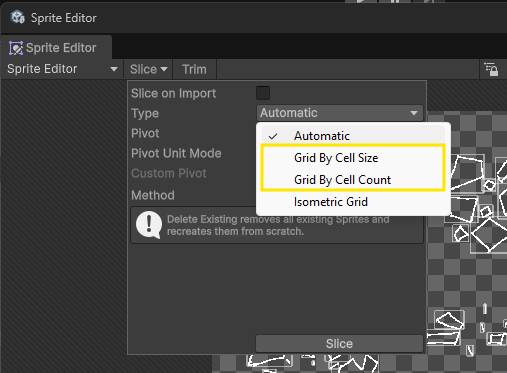
Task: Choose Grid By Cell Size option
Action: pyautogui.click(x=353, y=158)
